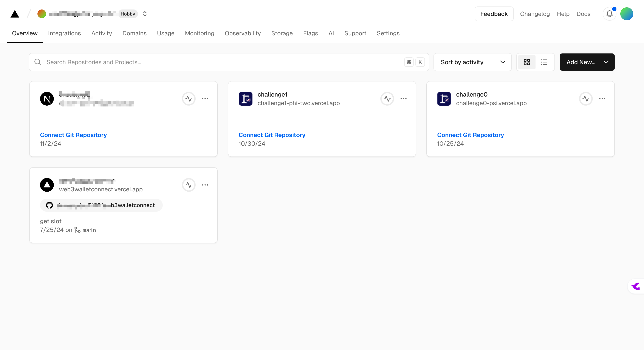
Task: Open the challenge1 project title
Action: click(272, 94)
